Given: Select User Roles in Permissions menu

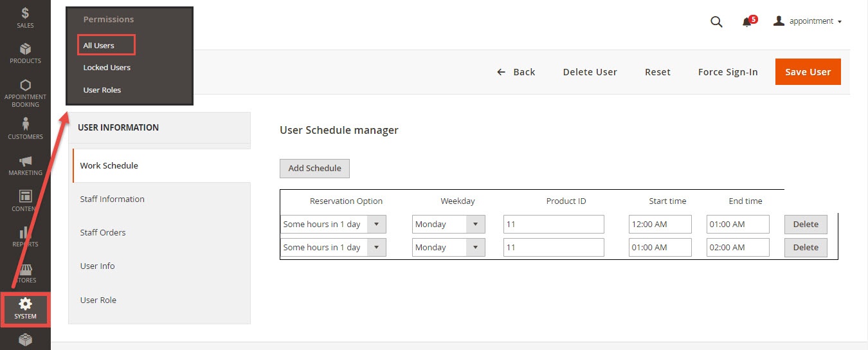Looking at the screenshot, I should pos(102,90).
